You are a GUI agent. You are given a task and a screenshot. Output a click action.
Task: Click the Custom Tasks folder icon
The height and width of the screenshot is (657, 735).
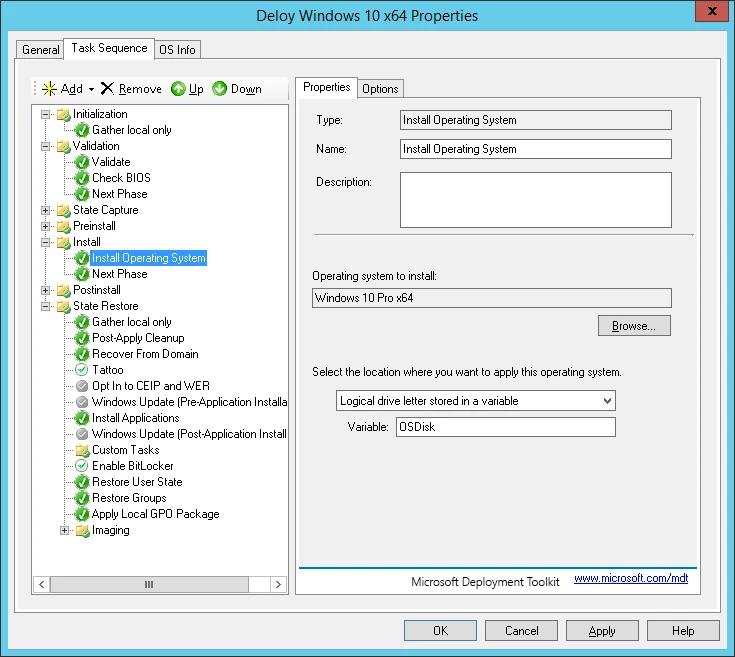point(82,450)
